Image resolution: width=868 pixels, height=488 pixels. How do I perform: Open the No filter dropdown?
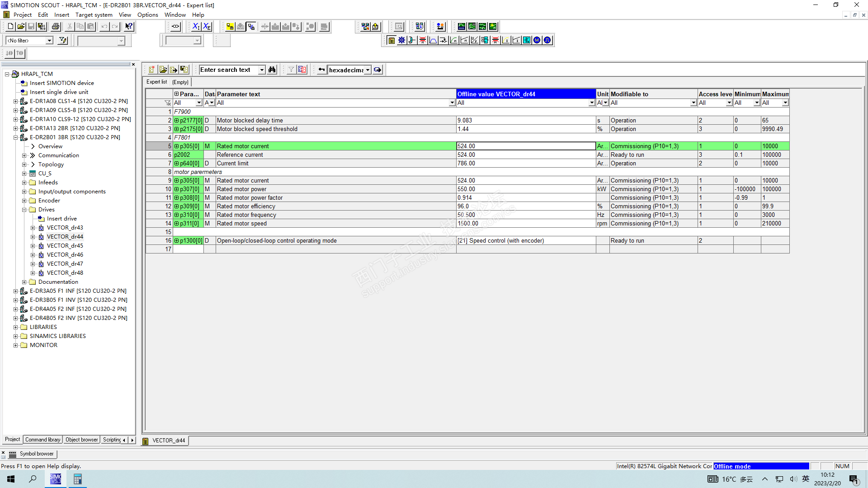(49, 41)
